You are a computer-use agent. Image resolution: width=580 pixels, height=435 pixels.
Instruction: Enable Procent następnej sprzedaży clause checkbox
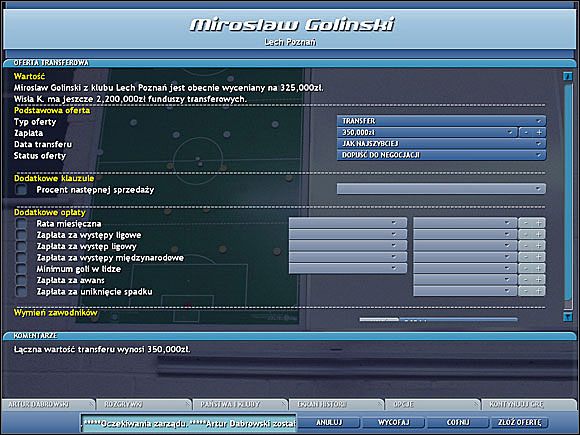[x=21, y=190]
